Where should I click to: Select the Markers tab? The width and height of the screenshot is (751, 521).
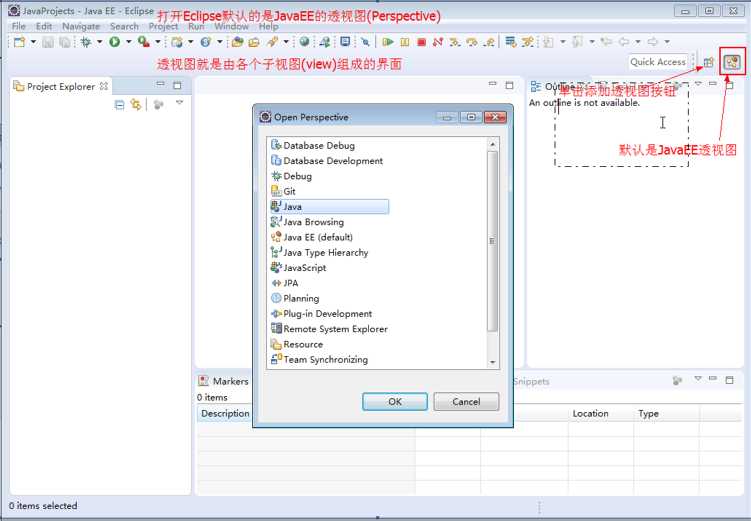click(224, 381)
